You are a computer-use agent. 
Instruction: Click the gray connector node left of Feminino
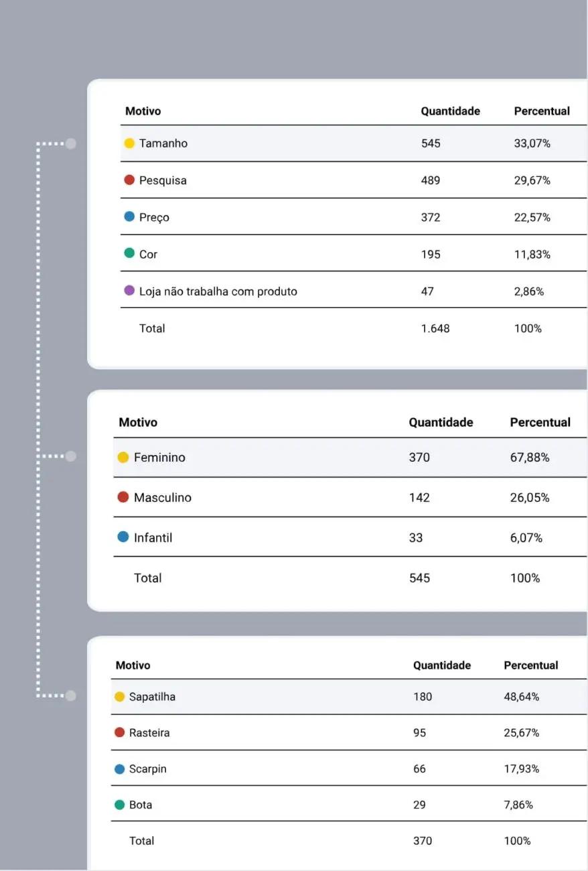pyautogui.click(x=71, y=456)
